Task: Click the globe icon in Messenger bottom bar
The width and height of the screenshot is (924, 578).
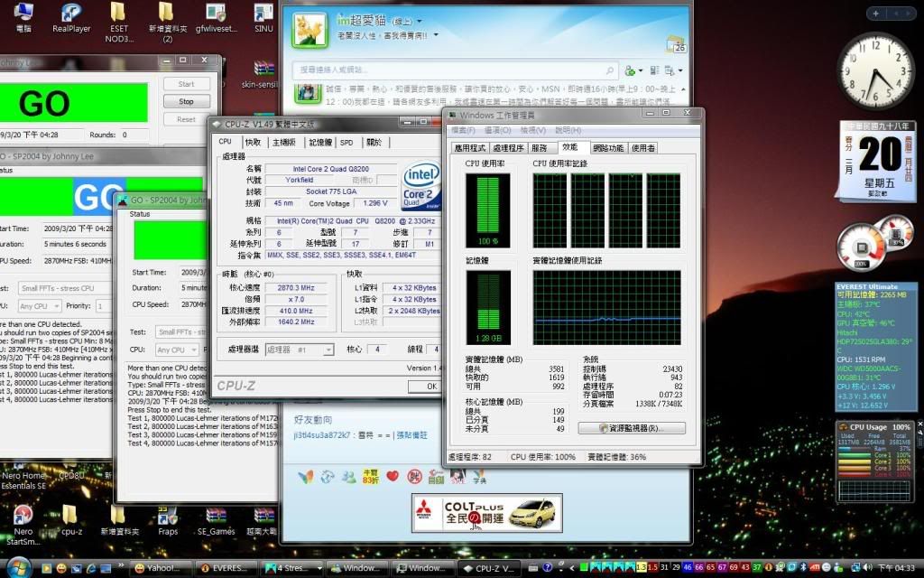Action: point(328,477)
